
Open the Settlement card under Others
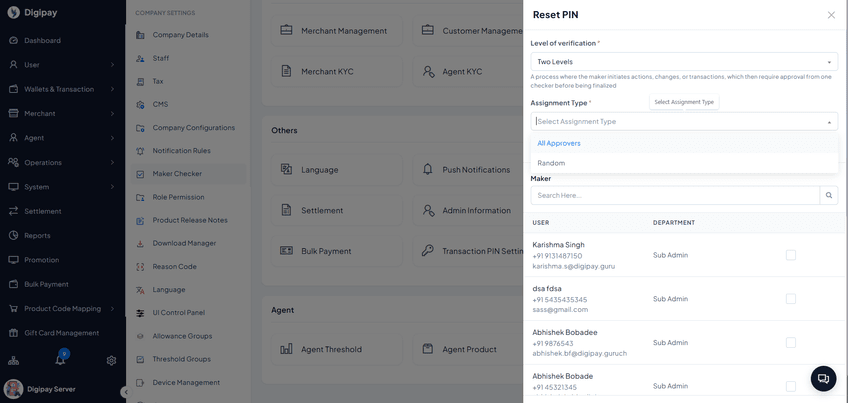(336, 210)
